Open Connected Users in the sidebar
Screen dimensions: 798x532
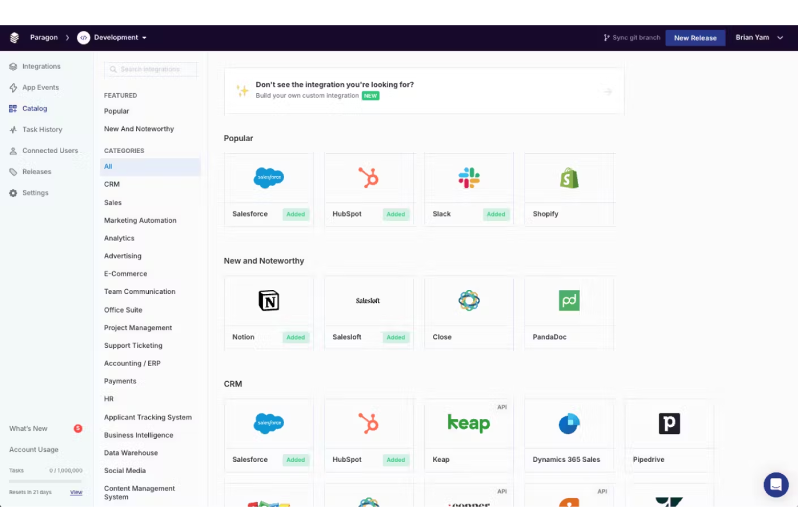50,150
